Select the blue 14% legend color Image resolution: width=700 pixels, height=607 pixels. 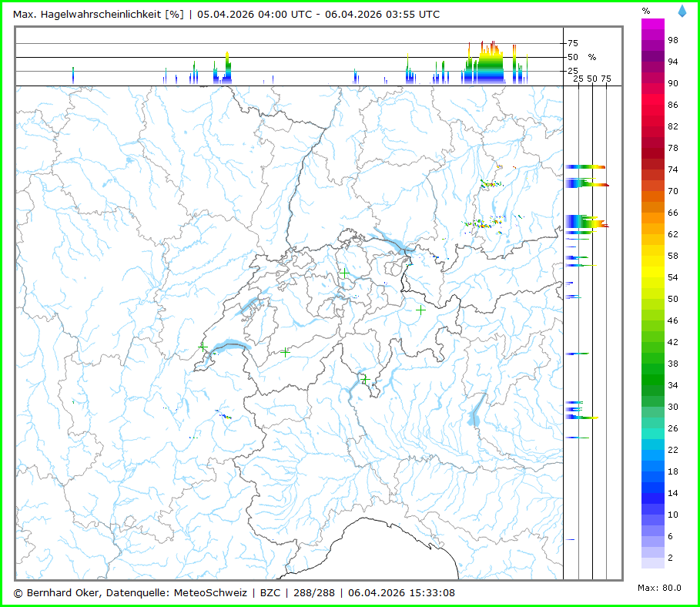coord(653,492)
